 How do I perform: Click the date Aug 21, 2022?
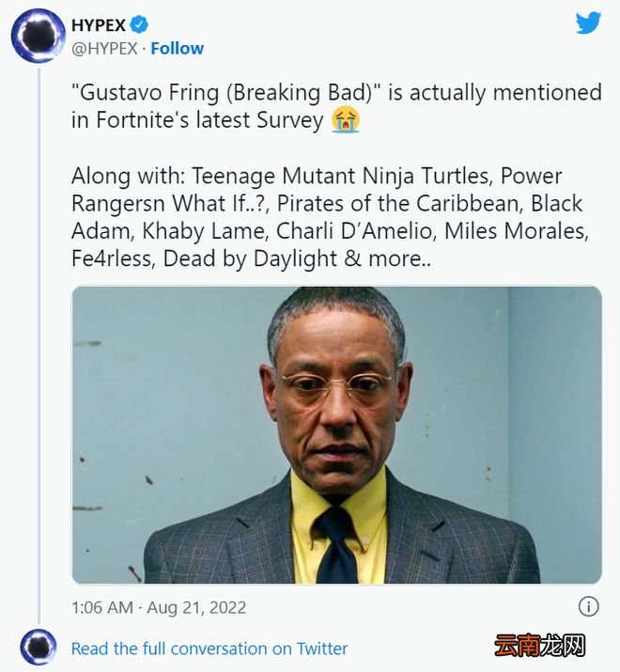[x=196, y=607]
